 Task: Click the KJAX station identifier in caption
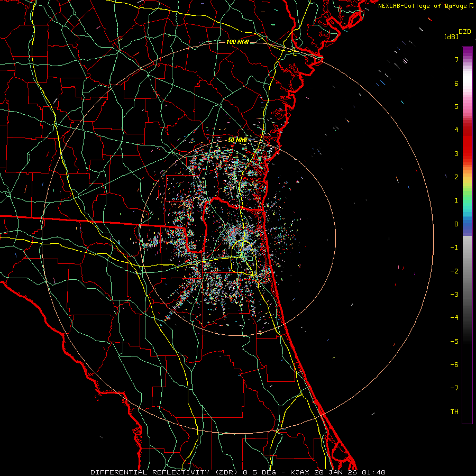pyautogui.click(x=300, y=472)
